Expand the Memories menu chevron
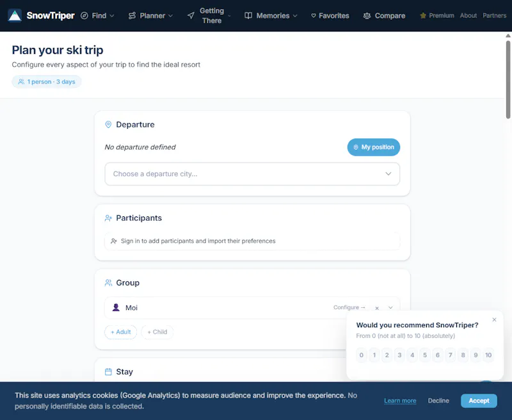Viewport: 512px width, 420px height. [295, 15]
